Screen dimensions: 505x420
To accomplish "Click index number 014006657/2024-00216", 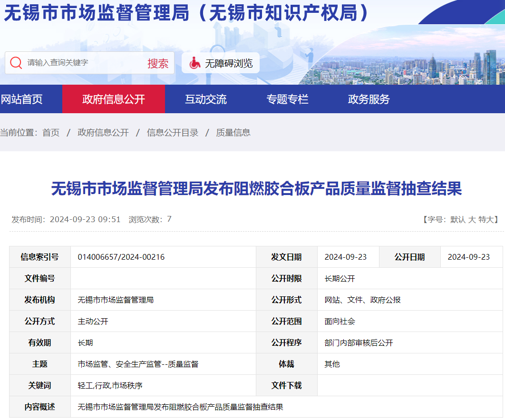I will coord(121,257).
